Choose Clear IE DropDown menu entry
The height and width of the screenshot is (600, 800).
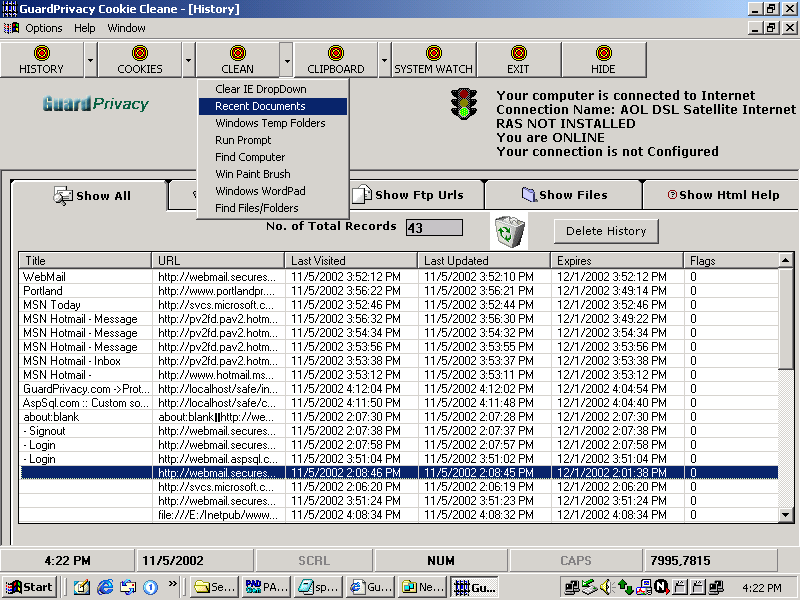[x=273, y=89]
